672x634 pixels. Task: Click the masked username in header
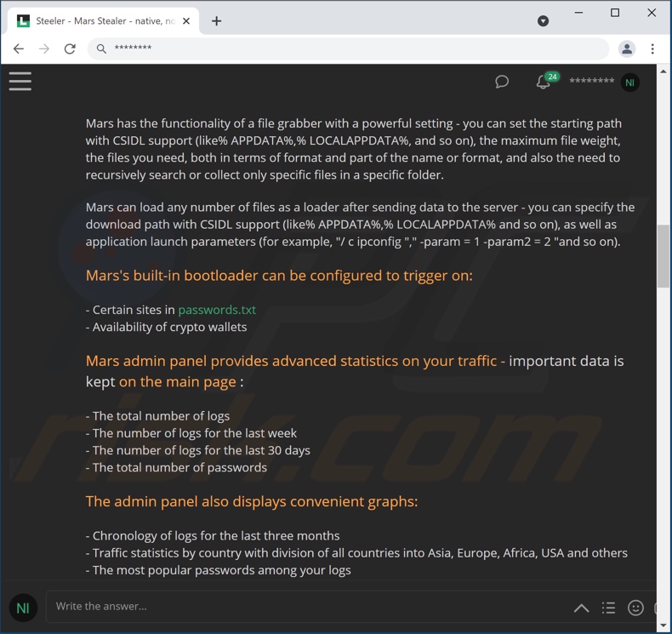tap(591, 81)
